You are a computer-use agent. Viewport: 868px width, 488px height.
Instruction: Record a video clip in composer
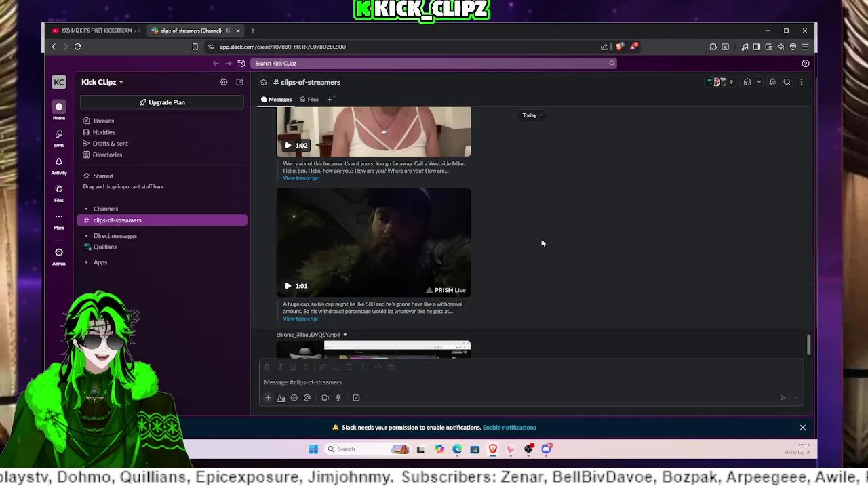coord(325,398)
